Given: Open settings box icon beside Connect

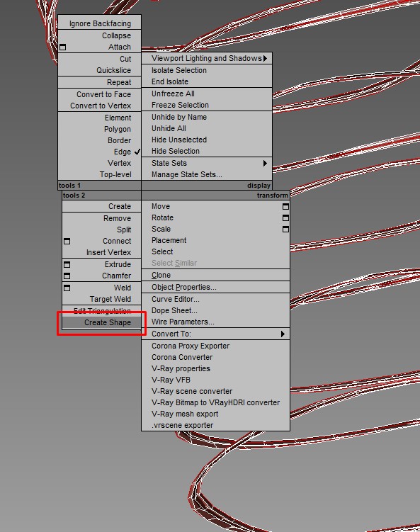Looking at the screenshot, I should 67,242.
